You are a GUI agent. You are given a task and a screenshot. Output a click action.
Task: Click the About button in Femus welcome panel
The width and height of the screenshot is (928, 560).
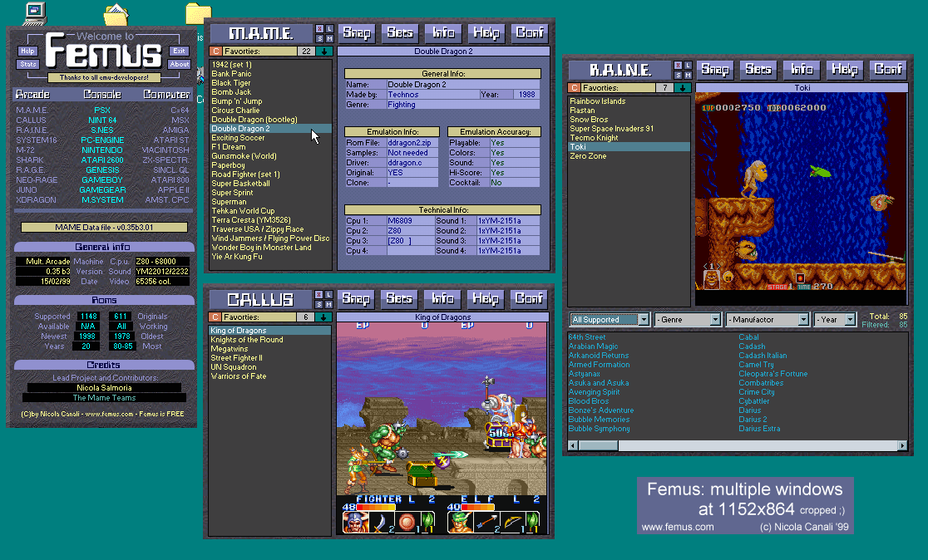point(180,64)
